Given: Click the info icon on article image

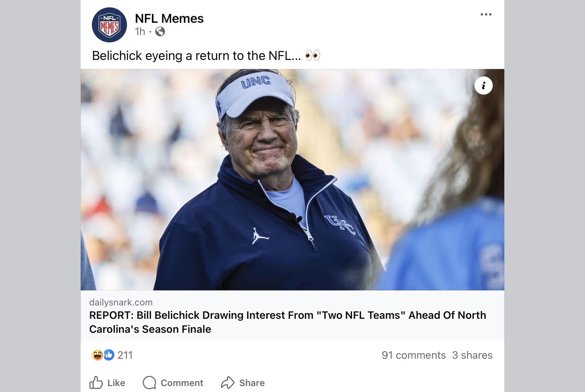Looking at the screenshot, I should 483,85.
